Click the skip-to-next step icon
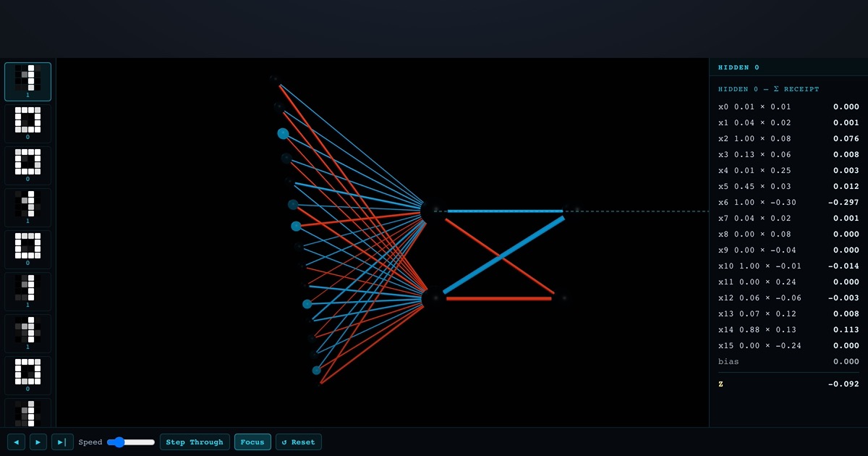Screen dimensions: 868x456 coord(62,442)
